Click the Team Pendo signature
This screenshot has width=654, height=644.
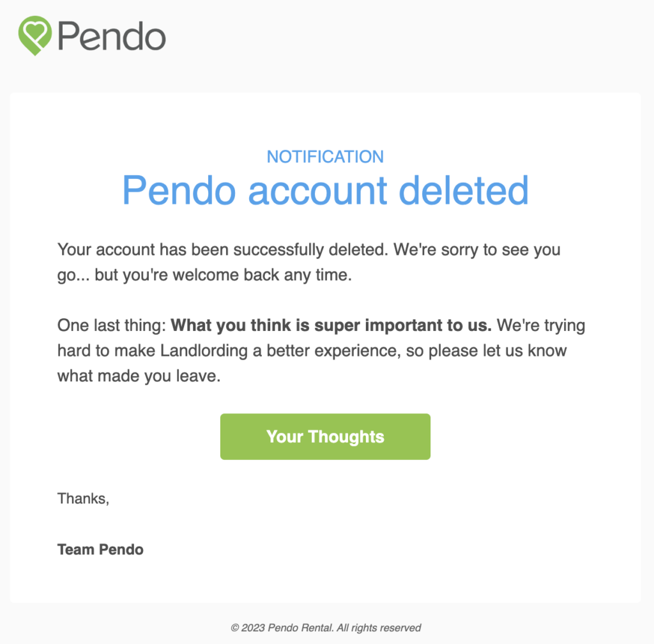pos(100,549)
